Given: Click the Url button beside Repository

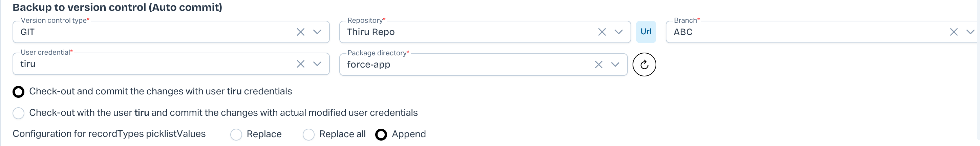Looking at the screenshot, I should (x=646, y=32).
